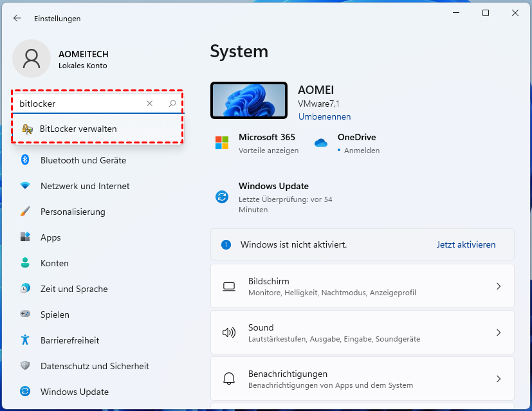
Task: Open Bluetooth und Geräte section
Action: (83, 160)
